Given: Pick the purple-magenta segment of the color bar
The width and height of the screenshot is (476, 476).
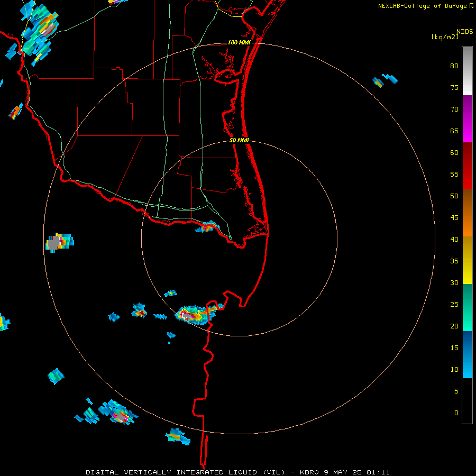Looking at the screenshot, I should point(467,118).
